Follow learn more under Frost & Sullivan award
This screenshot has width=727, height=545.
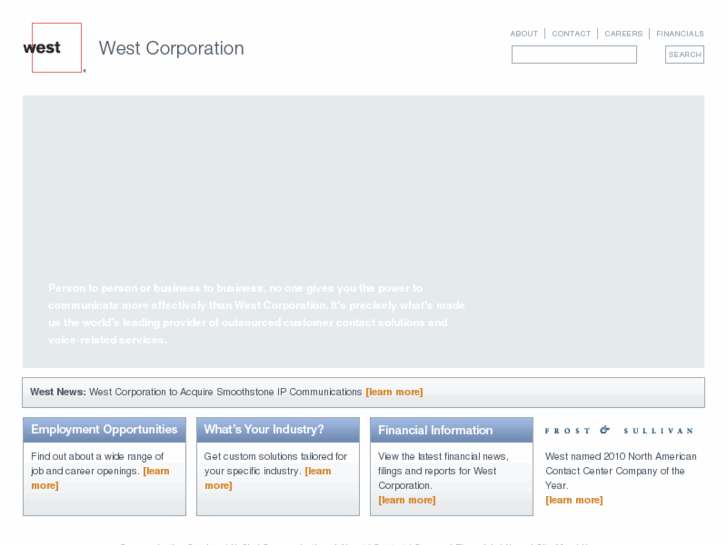574,500
